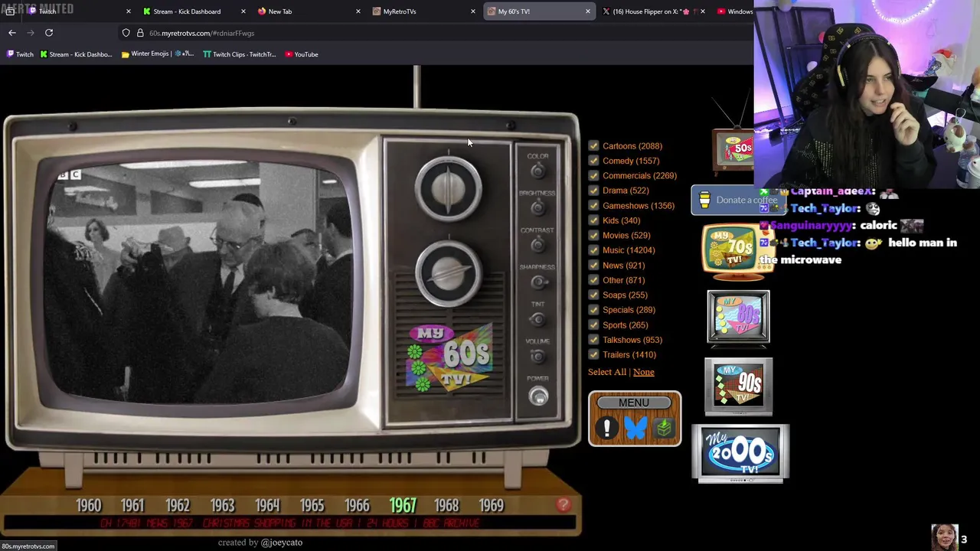Click the upper channel dial

pos(449,190)
